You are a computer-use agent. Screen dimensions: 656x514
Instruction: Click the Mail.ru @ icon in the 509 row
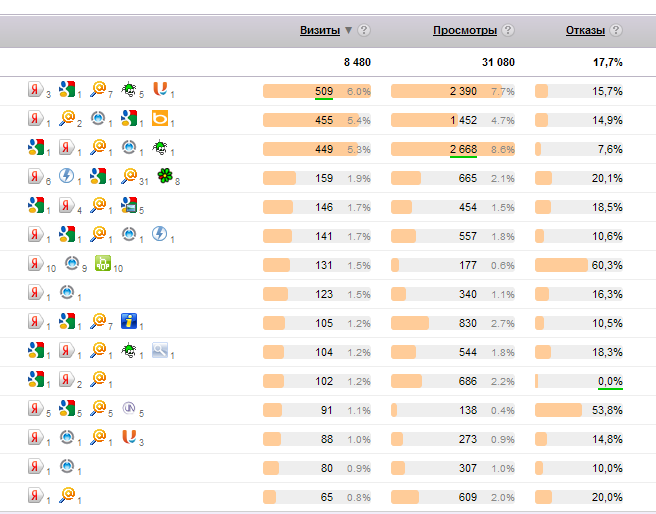coord(98,89)
